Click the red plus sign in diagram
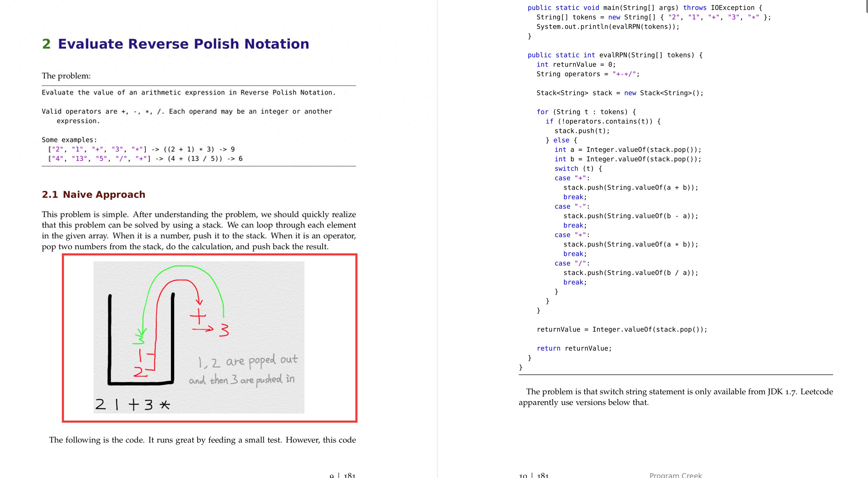This screenshot has height=478, width=868. [x=198, y=316]
